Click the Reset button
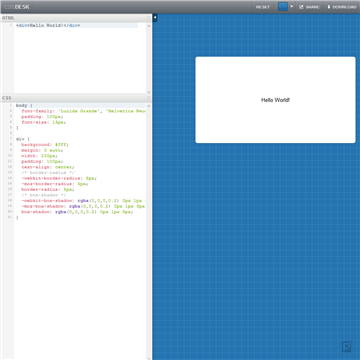The width and height of the screenshot is (360, 360). 263,7
